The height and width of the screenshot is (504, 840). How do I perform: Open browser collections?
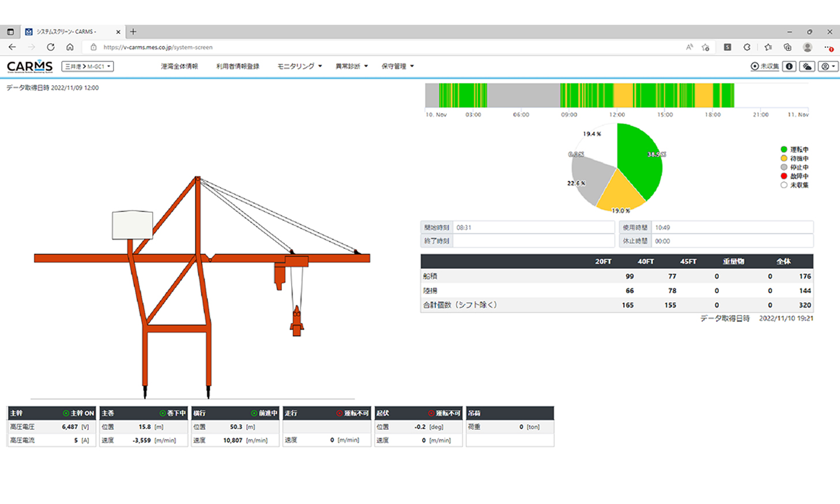click(788, 47)
